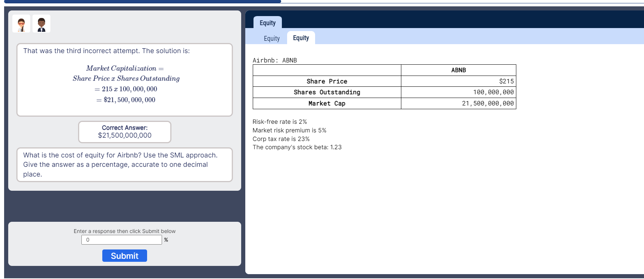Click the 21,500,000,000 market cap cell

click(x=458, y=103)
